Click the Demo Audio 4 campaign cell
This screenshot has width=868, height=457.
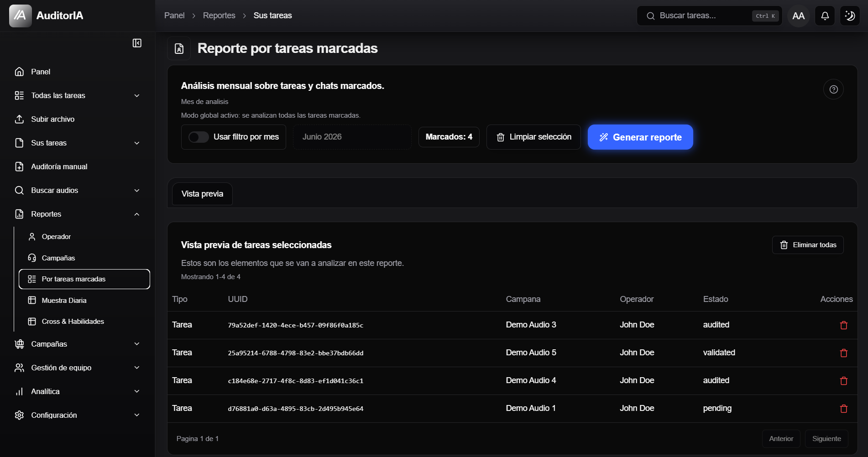coord(531,380)
